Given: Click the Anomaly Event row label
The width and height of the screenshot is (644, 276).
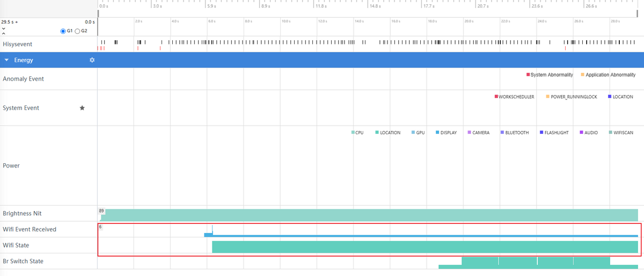Looking at the screenshot, I should pyautogui.click(x=24, y=79).
